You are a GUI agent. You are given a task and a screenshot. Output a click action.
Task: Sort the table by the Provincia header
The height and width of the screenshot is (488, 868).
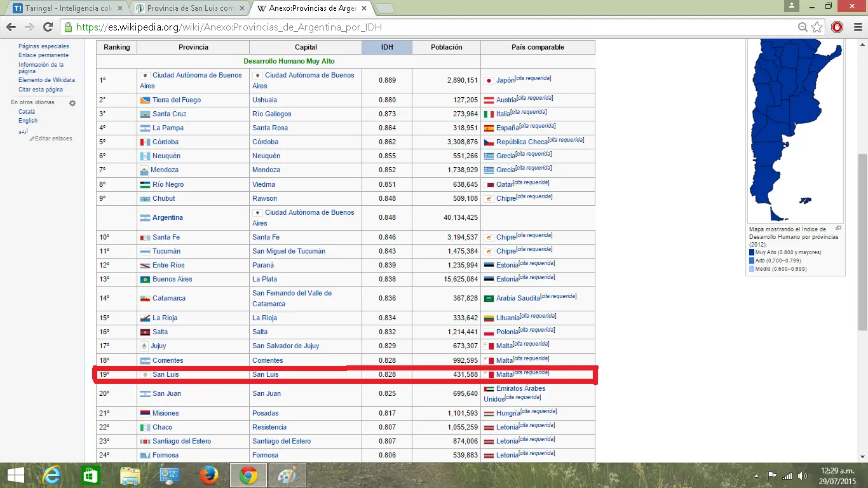(193, 47)
